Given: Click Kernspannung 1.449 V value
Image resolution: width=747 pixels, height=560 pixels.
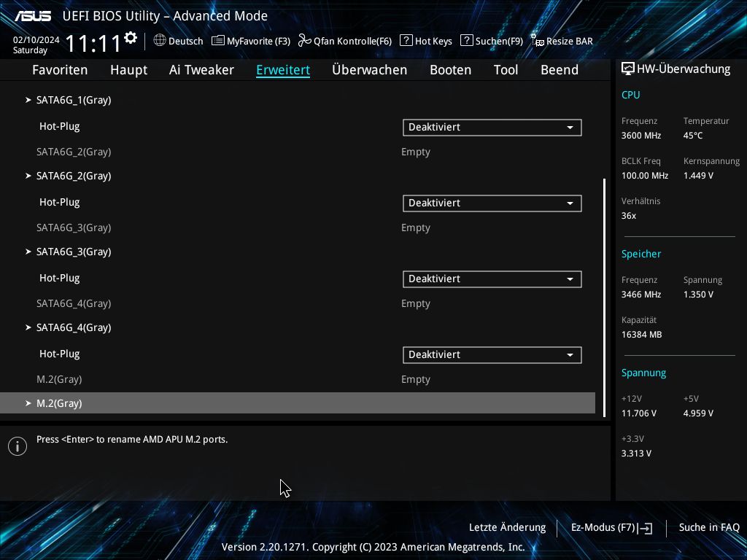Looking at the screenshot, I should pos(698,176).
